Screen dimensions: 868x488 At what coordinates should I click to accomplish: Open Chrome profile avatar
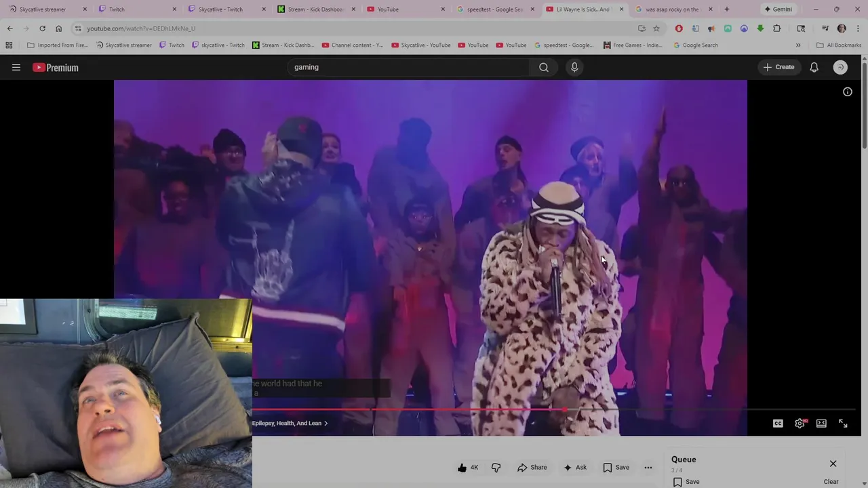pos(842,28)
